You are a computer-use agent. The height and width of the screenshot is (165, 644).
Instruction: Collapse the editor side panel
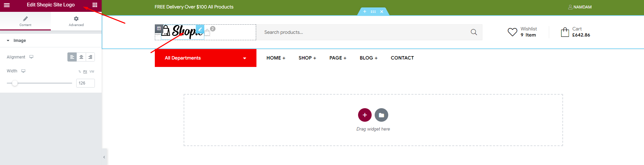coord(104,157)
